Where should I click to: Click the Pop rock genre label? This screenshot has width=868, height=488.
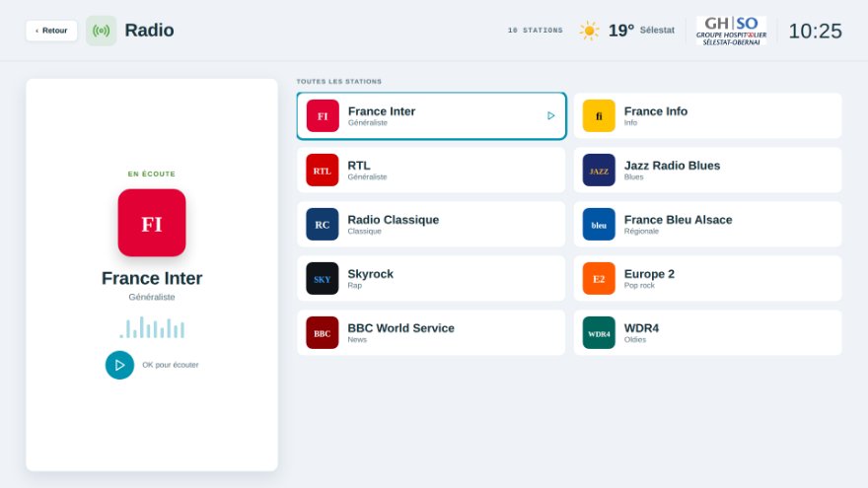pyautogui.click(x=639, y=286)
